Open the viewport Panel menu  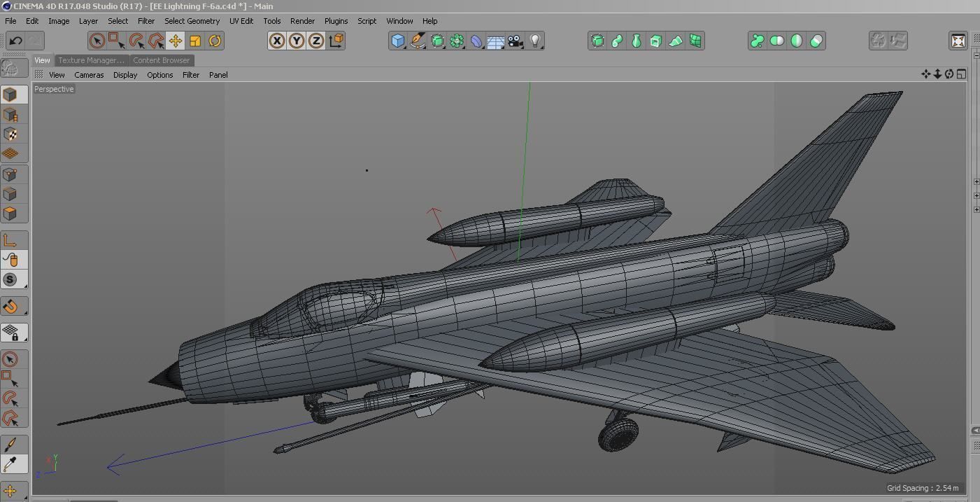[218, 75]
